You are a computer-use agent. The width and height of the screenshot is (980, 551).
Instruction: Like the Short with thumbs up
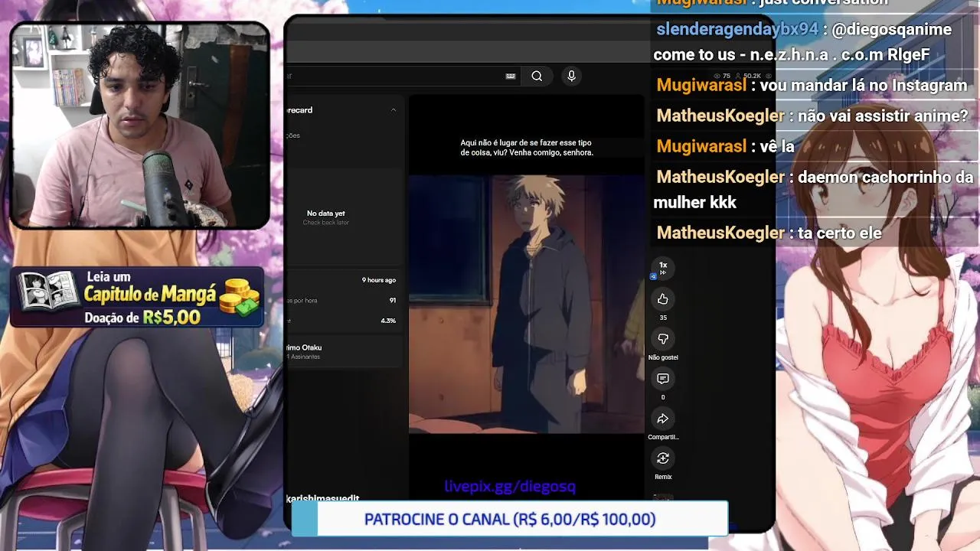coord(663,299)
